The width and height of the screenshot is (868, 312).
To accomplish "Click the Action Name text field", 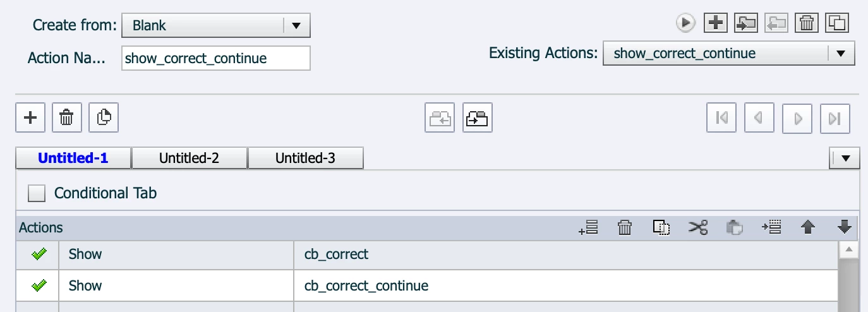I will tap(215, 59).
